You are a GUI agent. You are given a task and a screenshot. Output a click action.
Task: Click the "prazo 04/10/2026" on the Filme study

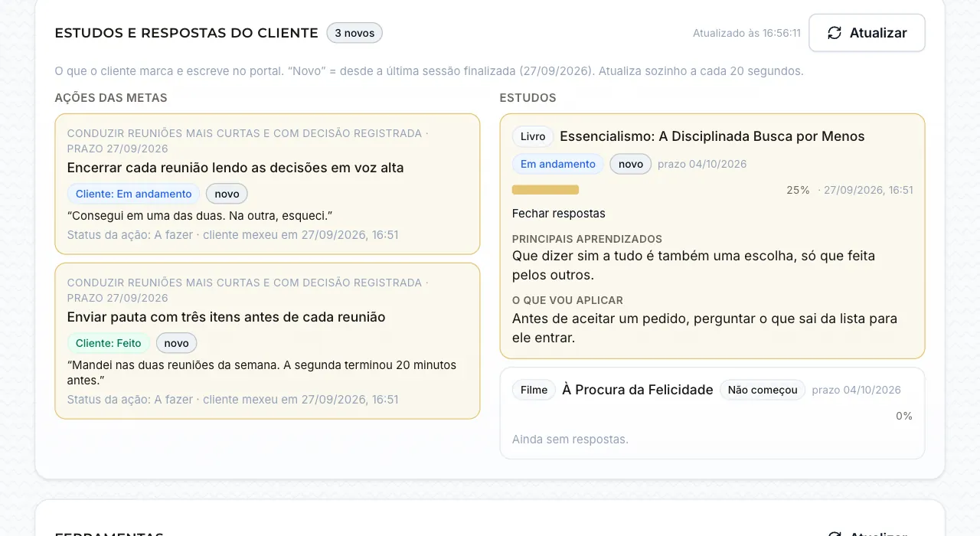pos(856,390)
